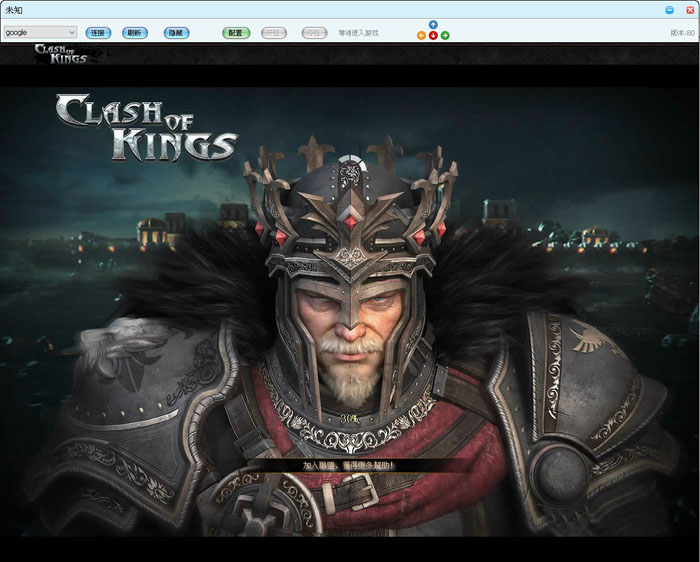Click the red down arrow icon
The height and width of the screenshot is (562, 700).
pyautogui.click(x=433, y=36)
